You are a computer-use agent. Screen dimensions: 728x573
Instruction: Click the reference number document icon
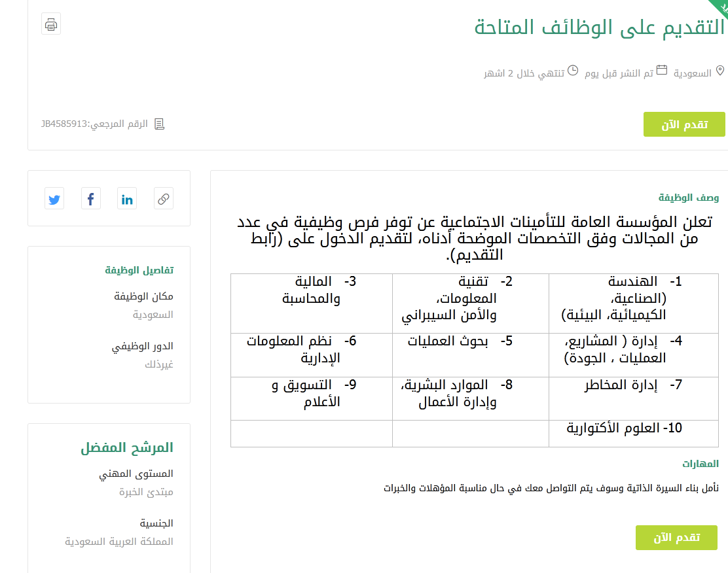[x=159, y=124]
